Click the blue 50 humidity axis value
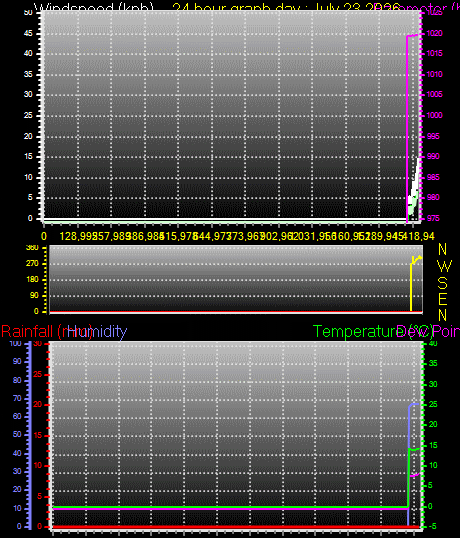 coord(17,434)
